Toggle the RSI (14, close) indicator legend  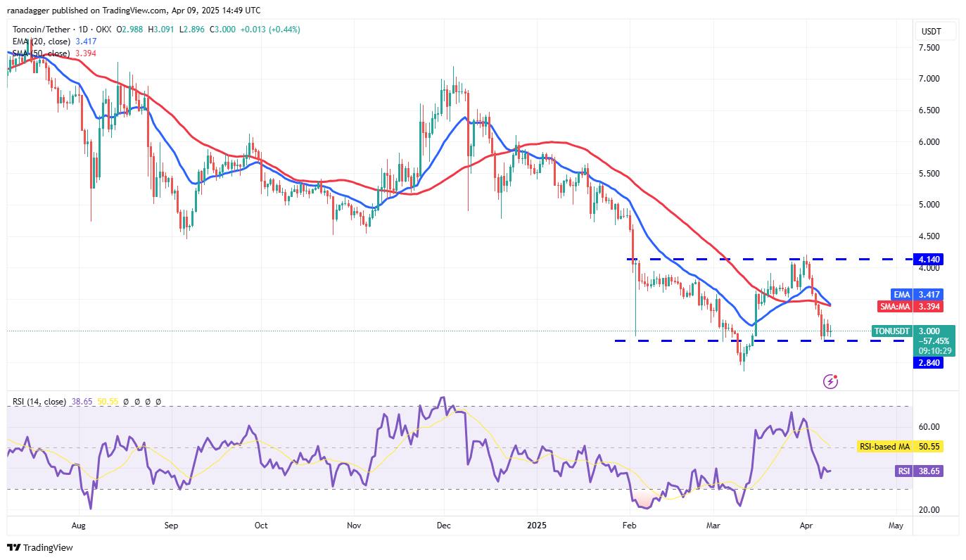pos(39,402)
